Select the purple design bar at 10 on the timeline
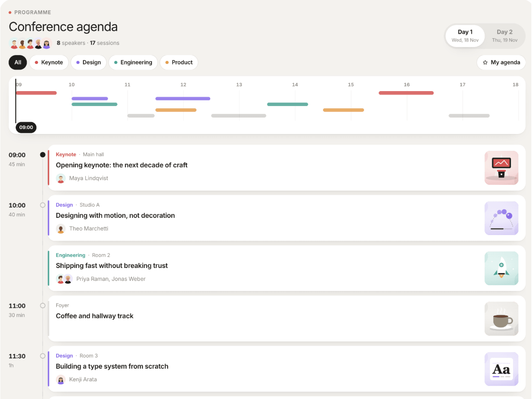The width and height of the screenshot is (532, 399). point(90,99)
